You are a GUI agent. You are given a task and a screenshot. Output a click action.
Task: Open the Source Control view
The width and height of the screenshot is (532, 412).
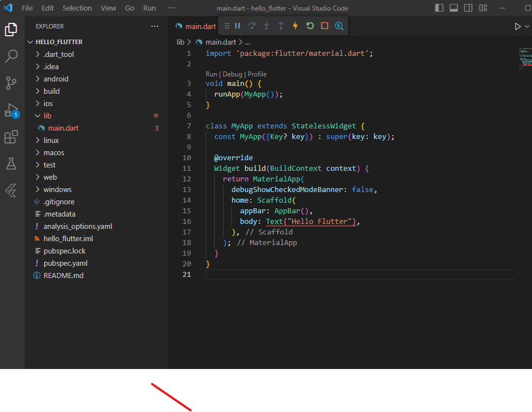coord(11,83)
